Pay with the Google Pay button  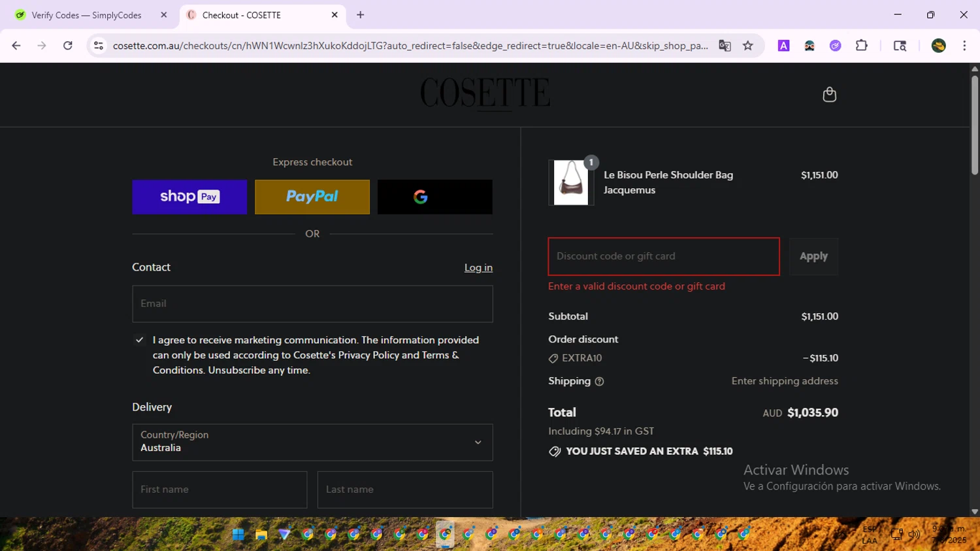(435, 197)
